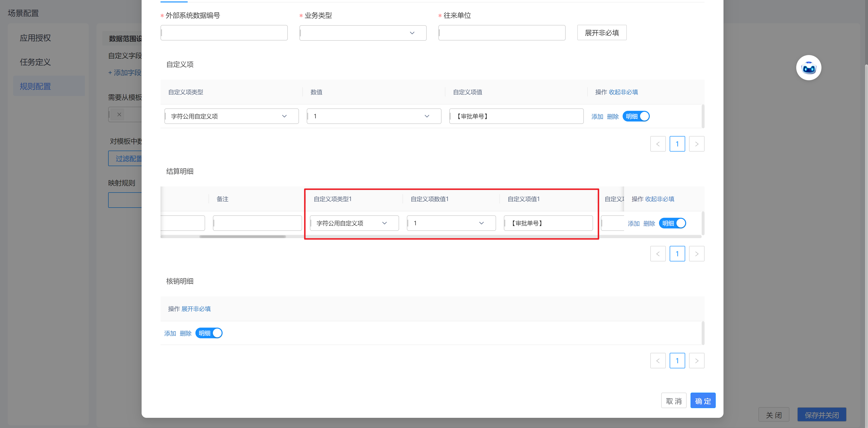The width and height of the screenshot is (868, 428).
Task: Toggle 明细 switch in 结算明细 row
Action: coord(672,223)
